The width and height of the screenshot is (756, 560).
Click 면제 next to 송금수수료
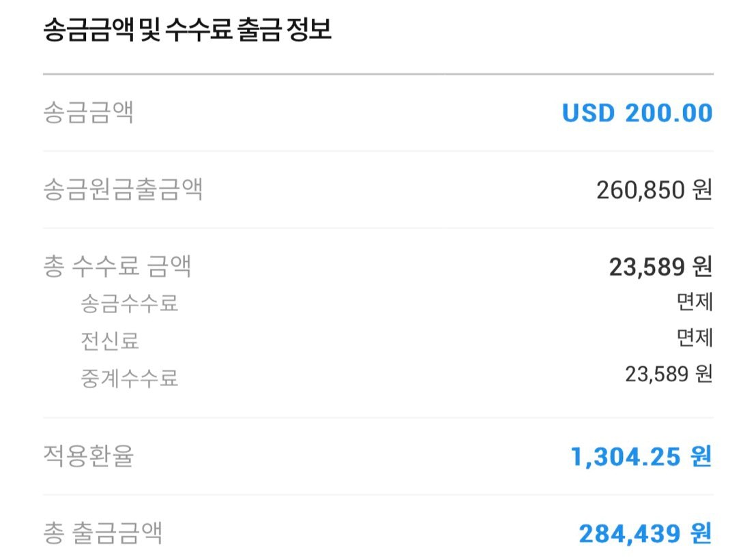(695, 302)
